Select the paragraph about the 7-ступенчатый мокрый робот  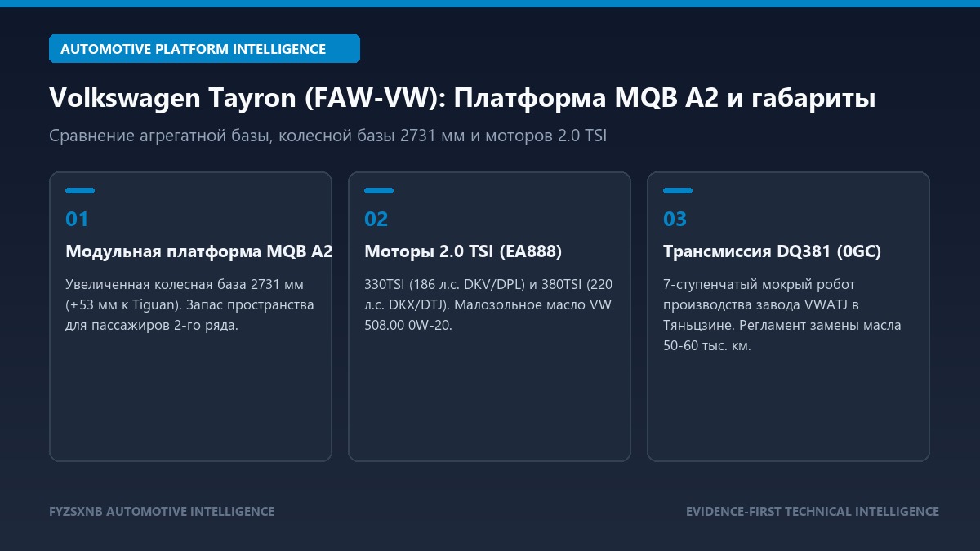782,315
